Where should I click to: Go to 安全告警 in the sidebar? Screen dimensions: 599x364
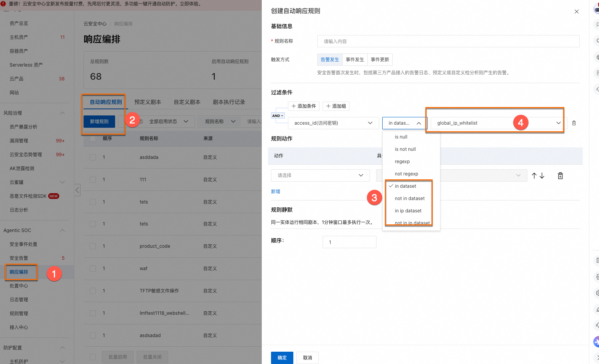pos(19,258)
